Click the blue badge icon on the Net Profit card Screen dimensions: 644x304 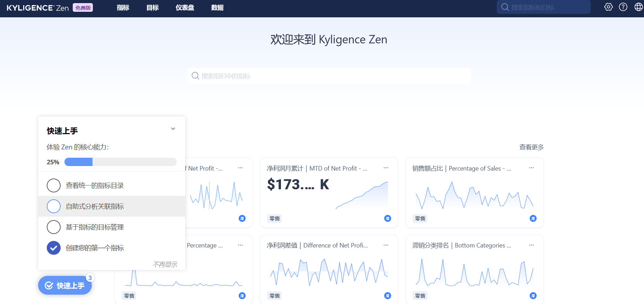point(242,218)
